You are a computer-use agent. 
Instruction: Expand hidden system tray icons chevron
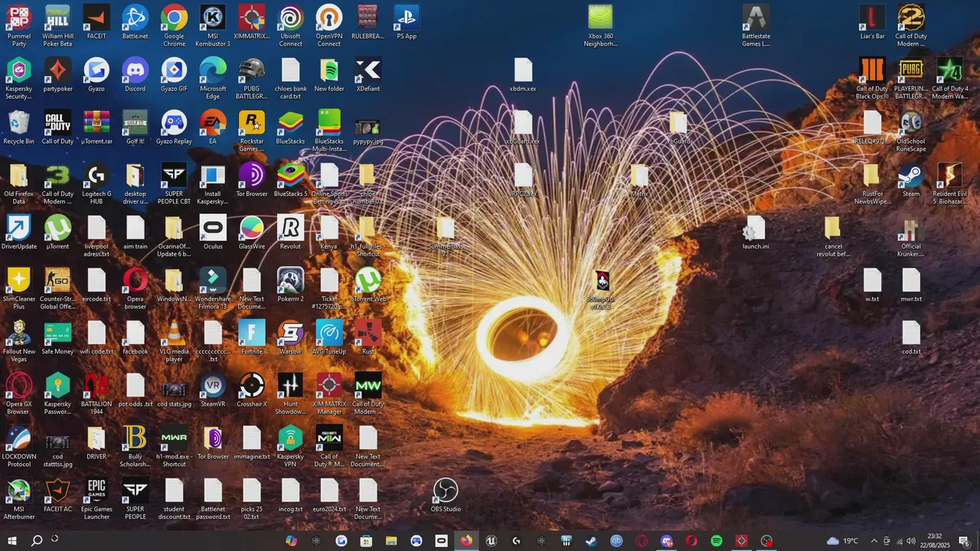(874, 541)
